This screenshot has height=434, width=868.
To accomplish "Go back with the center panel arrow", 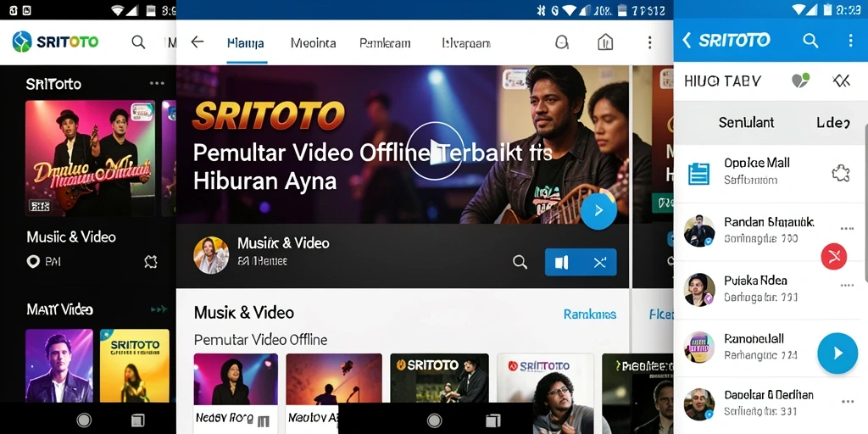I will click(x=197, y=42).
